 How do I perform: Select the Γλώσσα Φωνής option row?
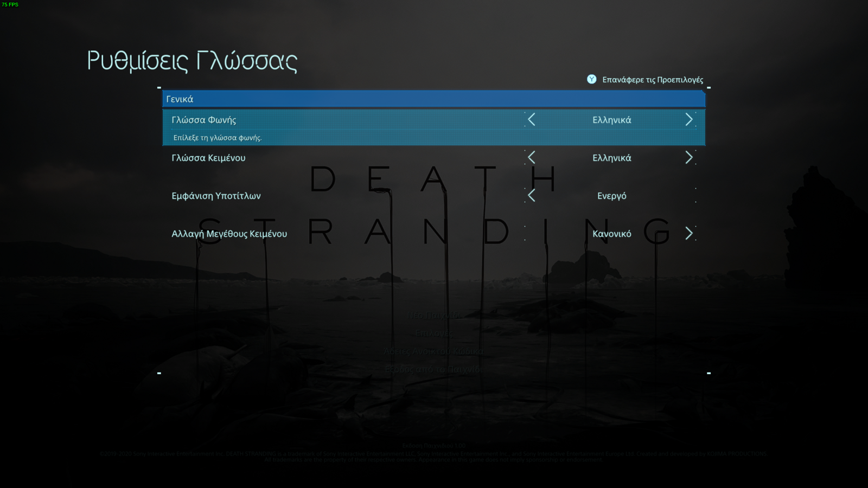tap(434, 127)
